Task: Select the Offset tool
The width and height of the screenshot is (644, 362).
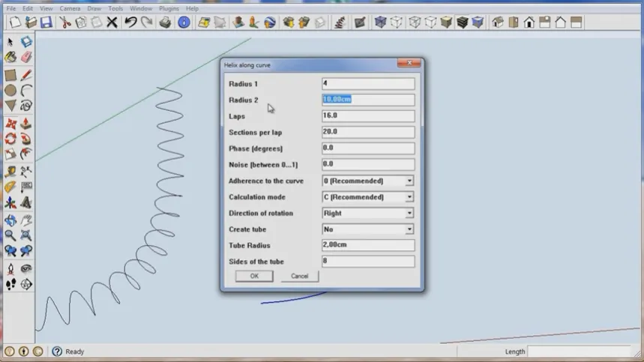Action: [26, 154]
